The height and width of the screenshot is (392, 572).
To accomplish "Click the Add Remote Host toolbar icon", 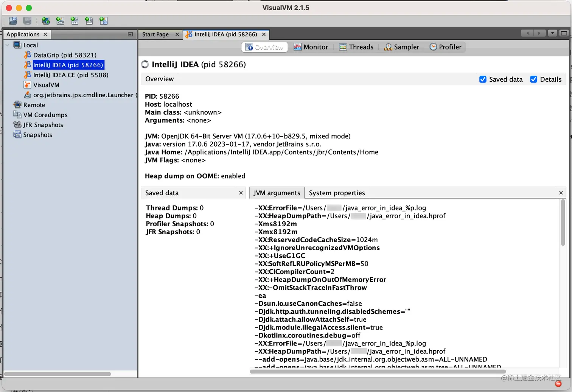I will click(x=46, y=21).
